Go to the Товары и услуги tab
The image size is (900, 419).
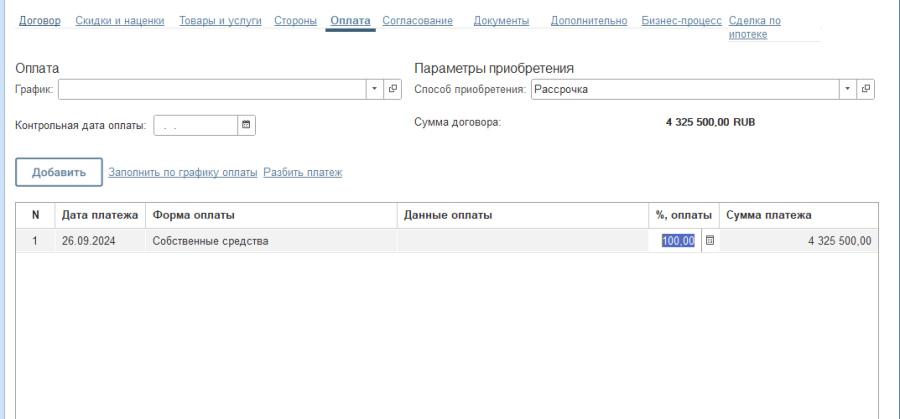click(x=220, y=20)
